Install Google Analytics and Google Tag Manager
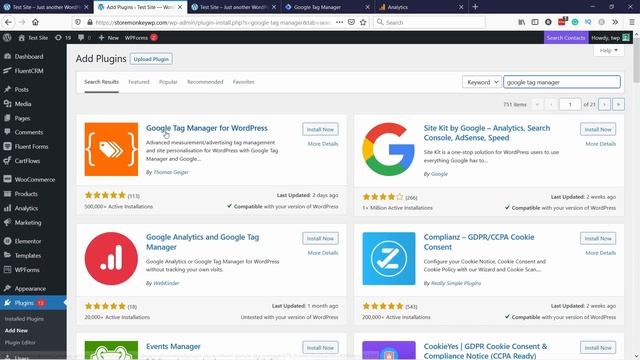This screenshot has width=640, height=360. coord(320,238)
